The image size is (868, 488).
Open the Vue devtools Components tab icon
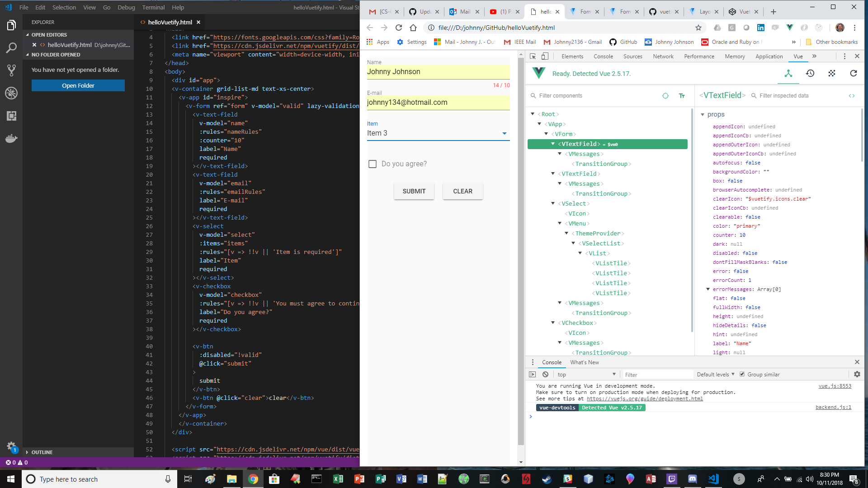[788, 73]
